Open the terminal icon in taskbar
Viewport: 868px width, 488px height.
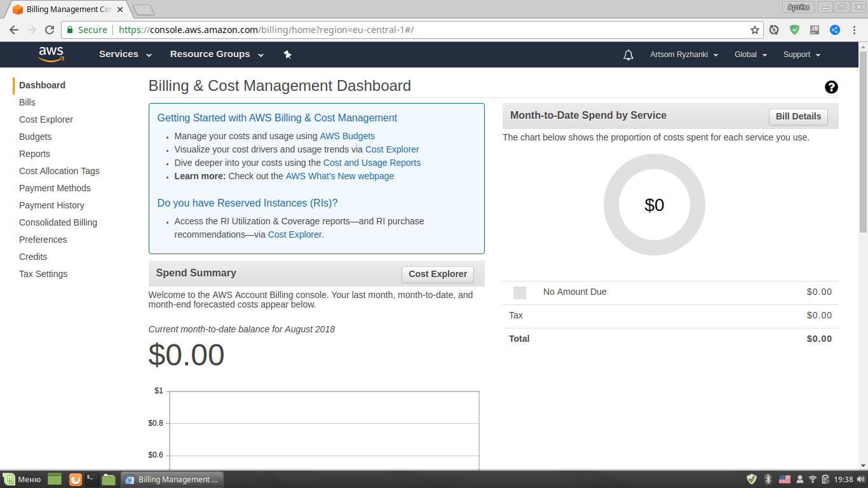tap(92, 480)
